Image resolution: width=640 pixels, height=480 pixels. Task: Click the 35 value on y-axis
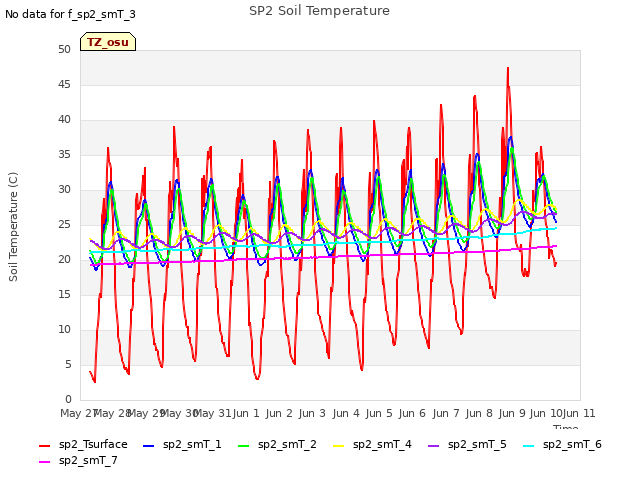(x=64, y=155)
